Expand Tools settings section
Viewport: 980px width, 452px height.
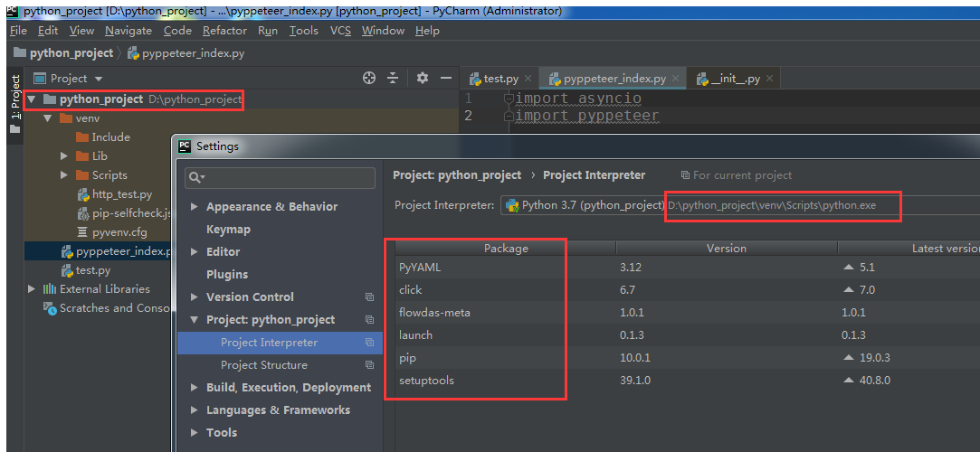[195, 433]
